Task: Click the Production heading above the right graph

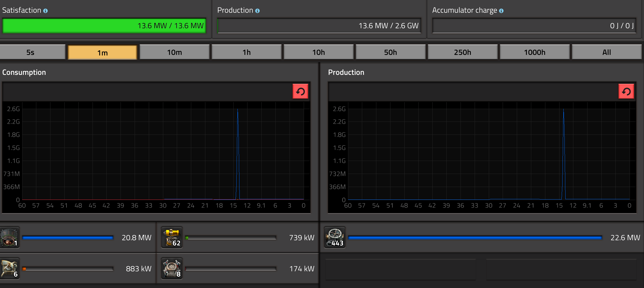Action: coord(346,72)
